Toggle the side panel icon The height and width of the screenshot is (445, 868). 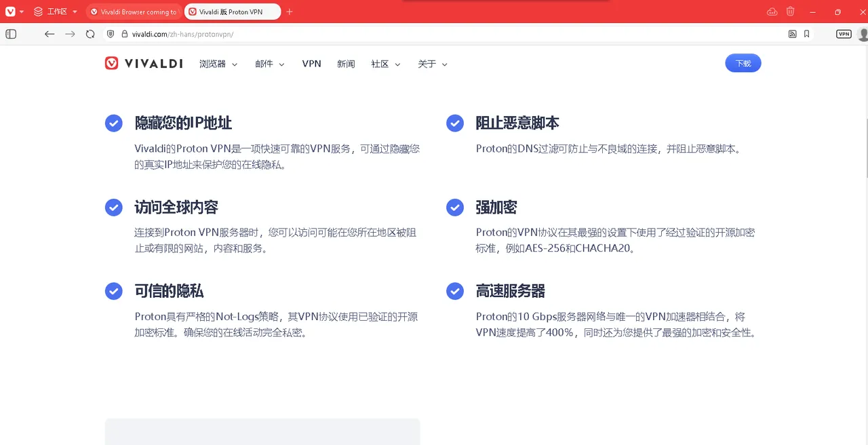11,34
